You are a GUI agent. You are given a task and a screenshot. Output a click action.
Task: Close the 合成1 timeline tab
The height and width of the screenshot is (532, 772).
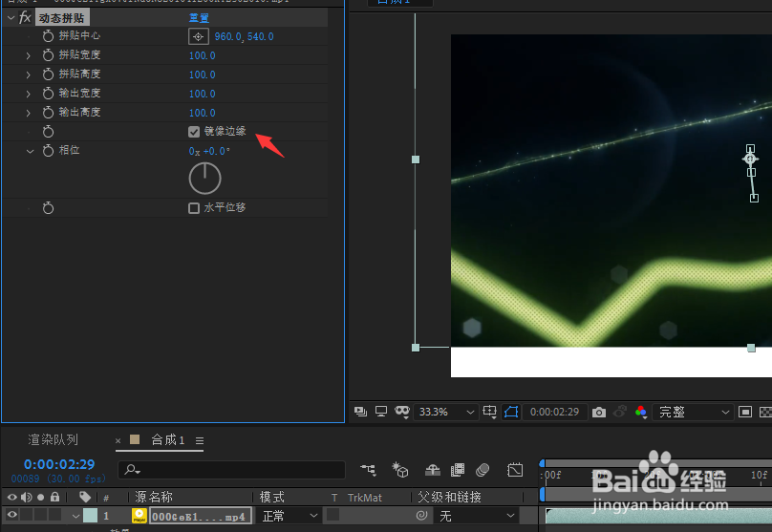tap(118, 440)
